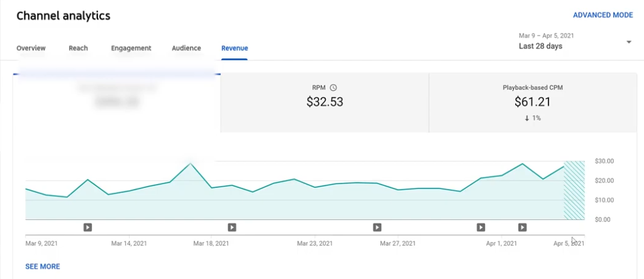Select the Engagement tab
Screen dimensions: 644x279
click(131, 48)
